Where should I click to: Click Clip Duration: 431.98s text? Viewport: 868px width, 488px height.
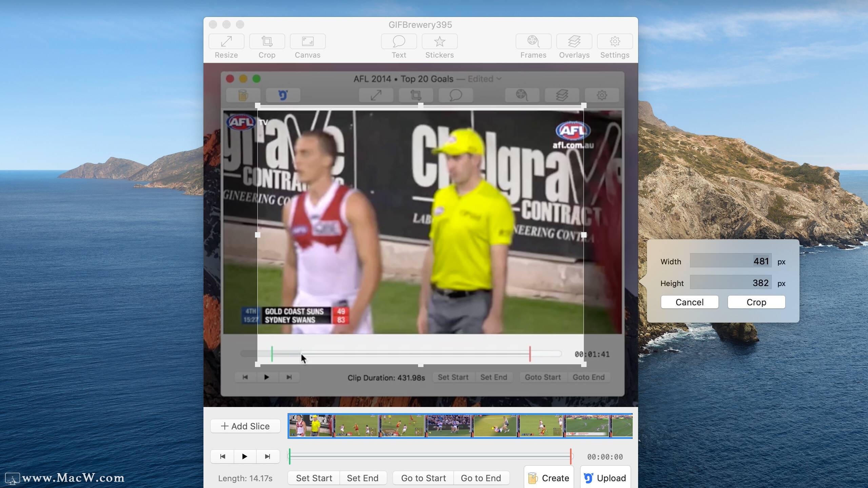tap(386, 378)
